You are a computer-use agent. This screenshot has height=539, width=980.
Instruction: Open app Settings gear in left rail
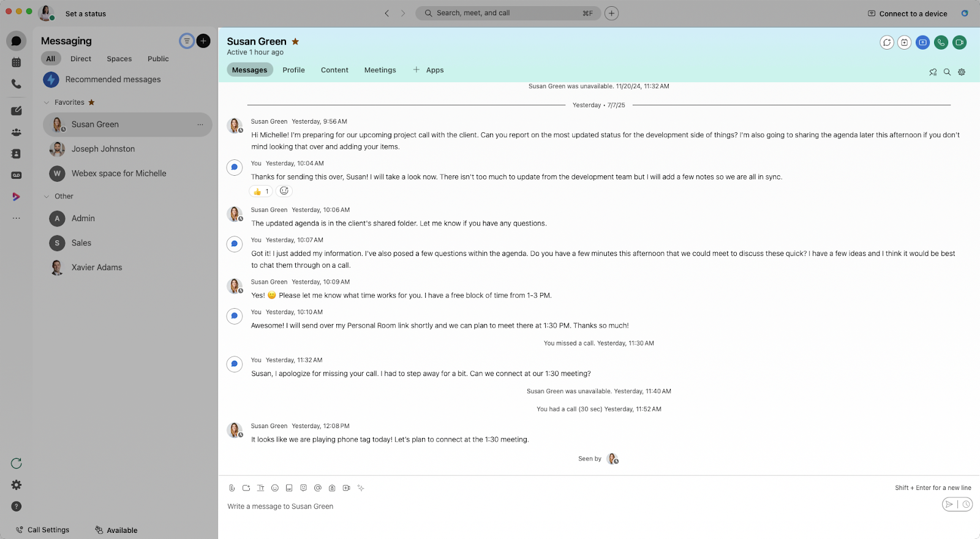pyautogui.click(x=17, y=485)
